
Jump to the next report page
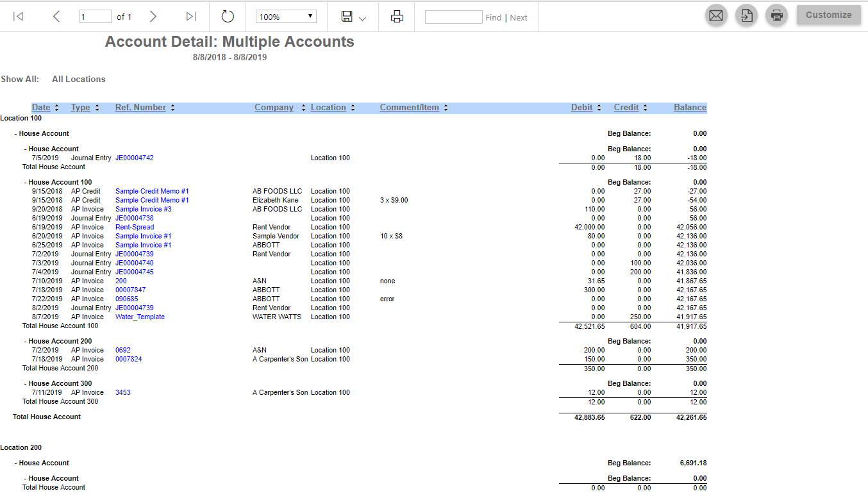(153, 17)
